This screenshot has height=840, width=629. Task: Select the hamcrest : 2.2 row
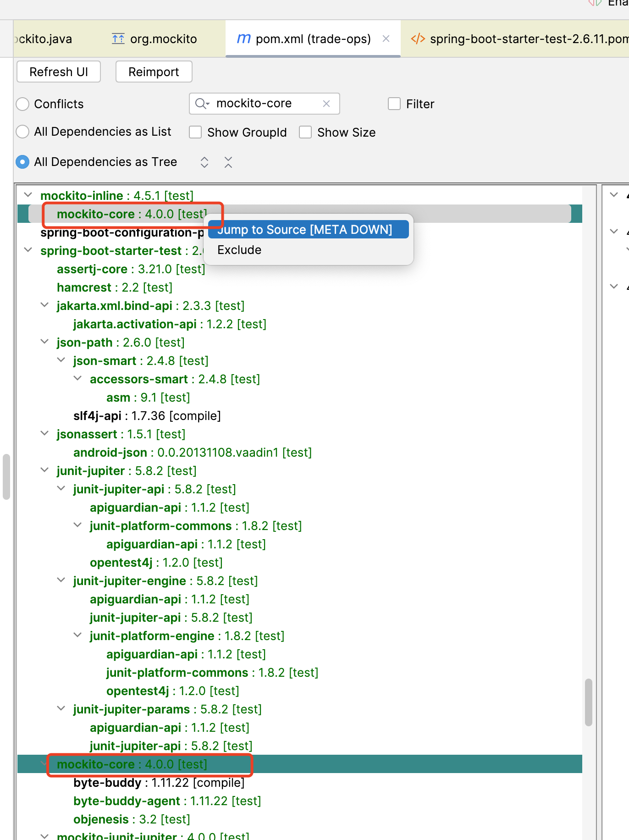click(115, 287)
